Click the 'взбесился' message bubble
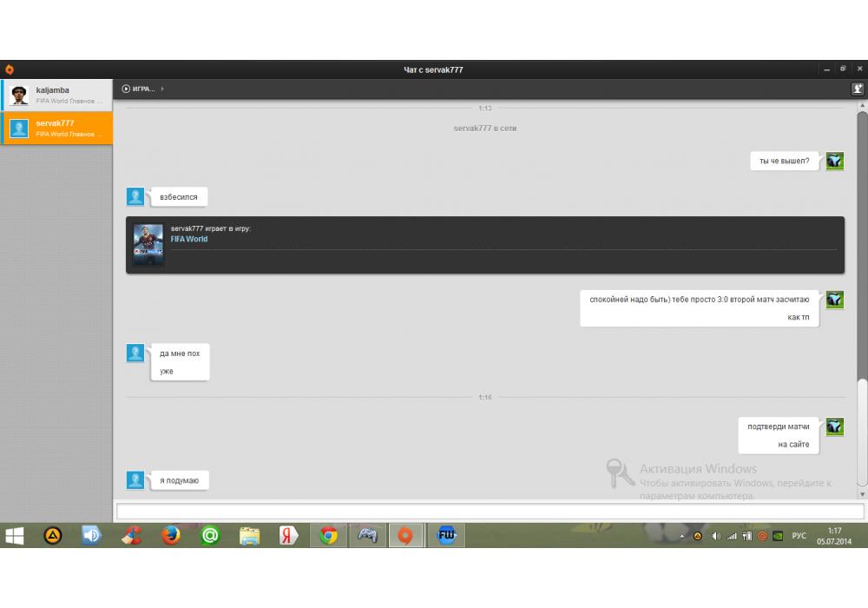This screenshot has width=868, height=608. 179,196
